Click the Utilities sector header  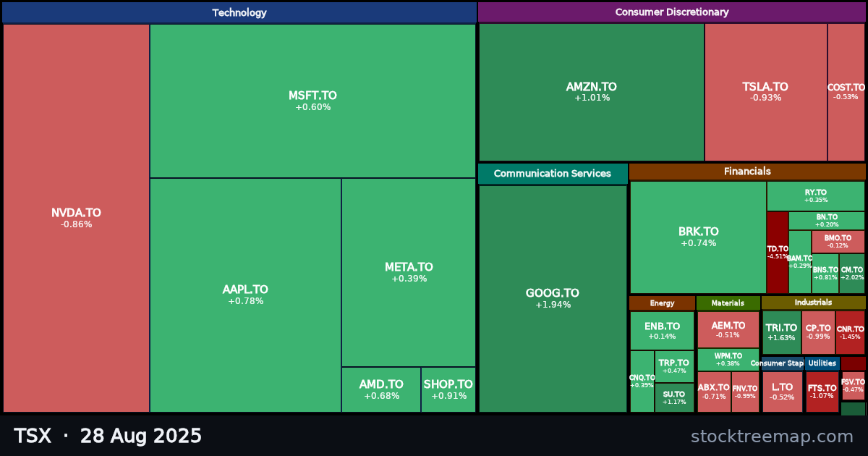[822, 363]
